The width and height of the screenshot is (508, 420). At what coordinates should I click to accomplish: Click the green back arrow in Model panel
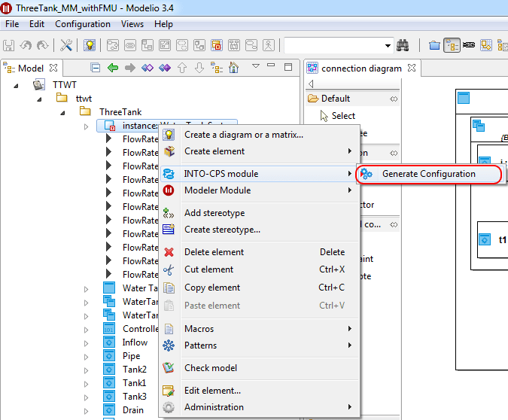coord(113,68)
